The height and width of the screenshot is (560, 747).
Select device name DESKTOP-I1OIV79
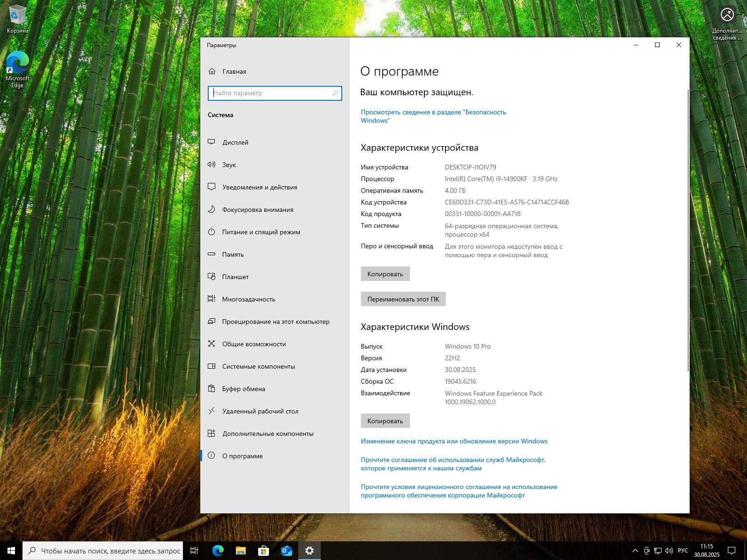[470, 167]
